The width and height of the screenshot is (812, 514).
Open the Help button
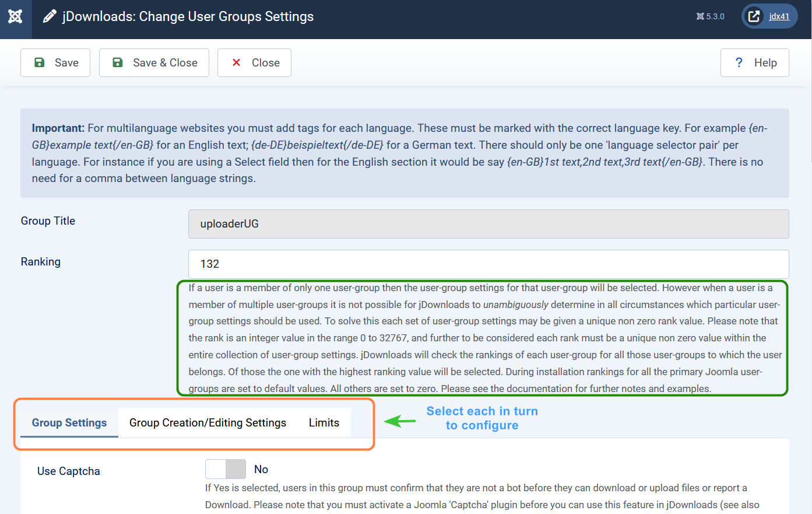(x=755, y=62)
